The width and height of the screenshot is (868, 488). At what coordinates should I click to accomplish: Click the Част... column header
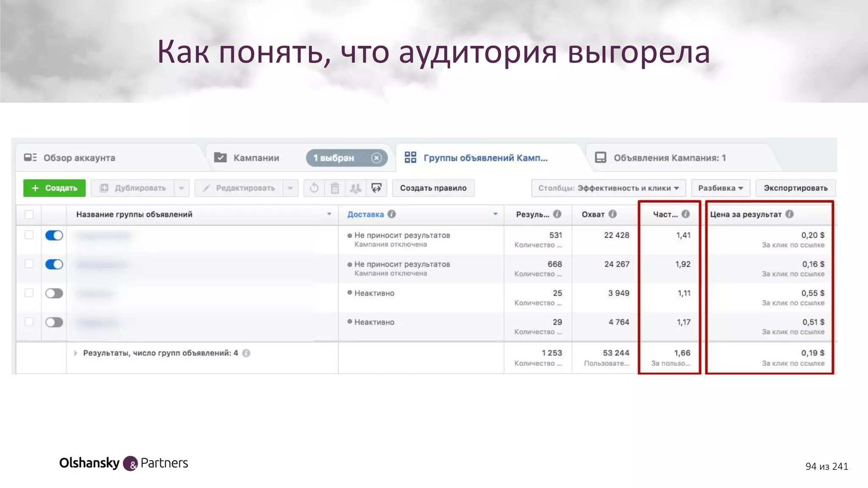tap(665, 214)
